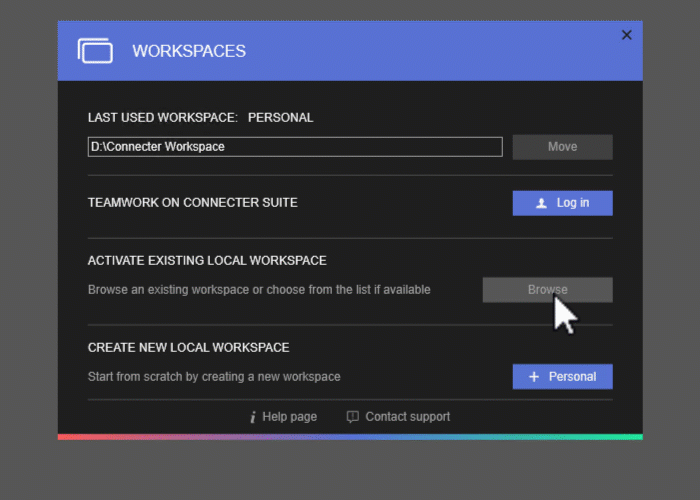Image resolution: width=700 pixels, height=500 pixels.
Task: Click the Workspaces stacked windows icon
Action: pyautogui.click(x=95, y=51)
